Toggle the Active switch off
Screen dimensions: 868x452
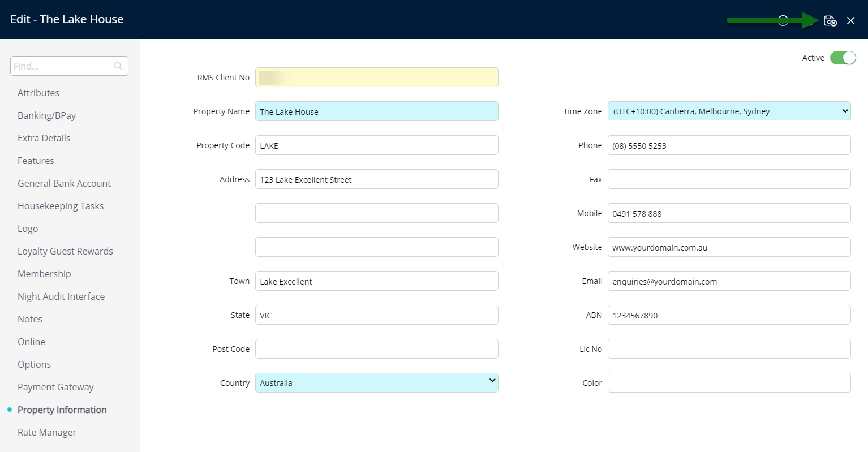click(x=843, y=58)
